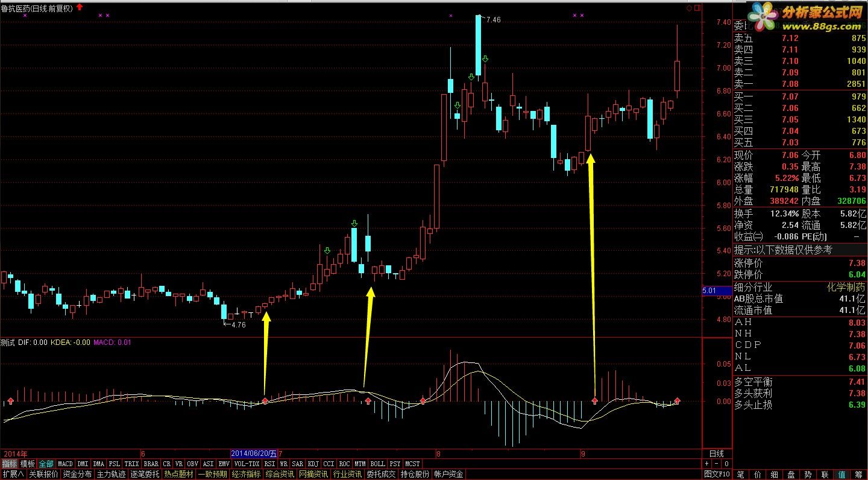Apply the VOL-TDX indicator

[247, 464]
